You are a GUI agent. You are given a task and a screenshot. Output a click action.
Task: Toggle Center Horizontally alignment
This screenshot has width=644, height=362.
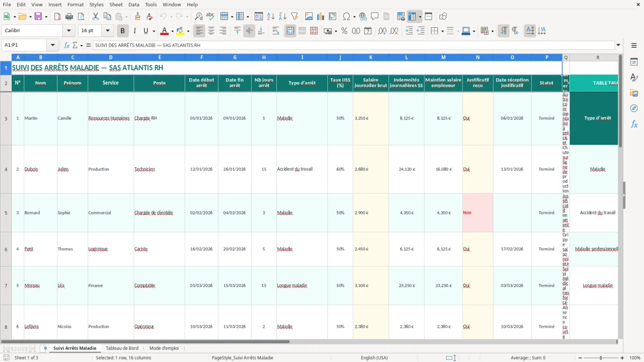point(211,31)
